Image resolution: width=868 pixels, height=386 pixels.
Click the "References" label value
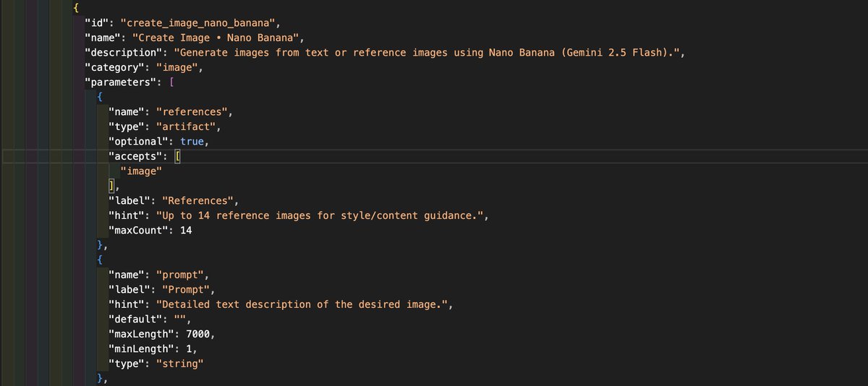click(197, 201)
